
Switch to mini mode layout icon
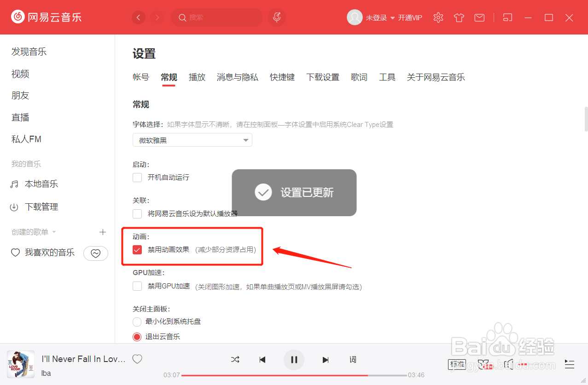point(507,17)
